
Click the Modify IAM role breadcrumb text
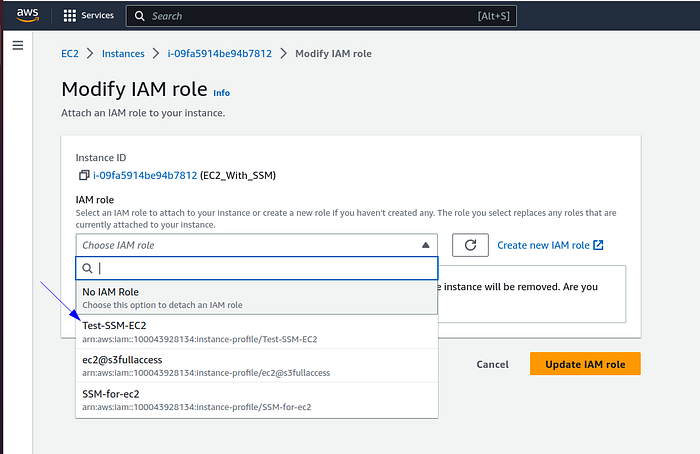click(x=333, y=54)
